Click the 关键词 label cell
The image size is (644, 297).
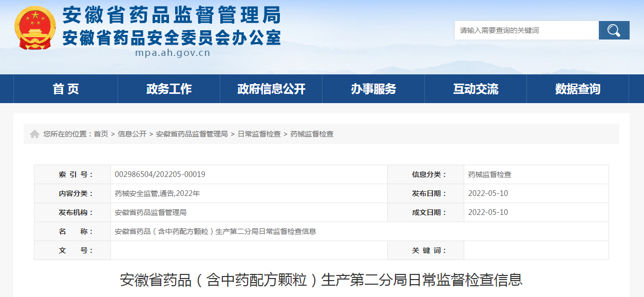pos(426,250)
